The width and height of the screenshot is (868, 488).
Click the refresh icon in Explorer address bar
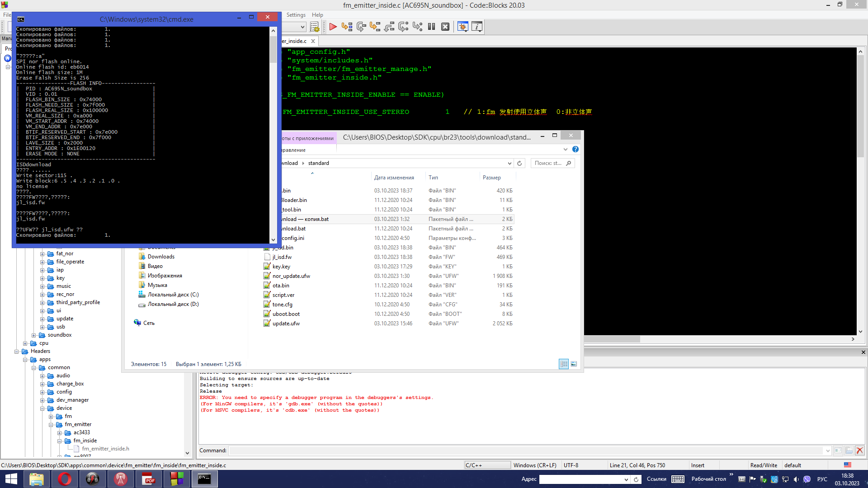[x=519, y=163]
